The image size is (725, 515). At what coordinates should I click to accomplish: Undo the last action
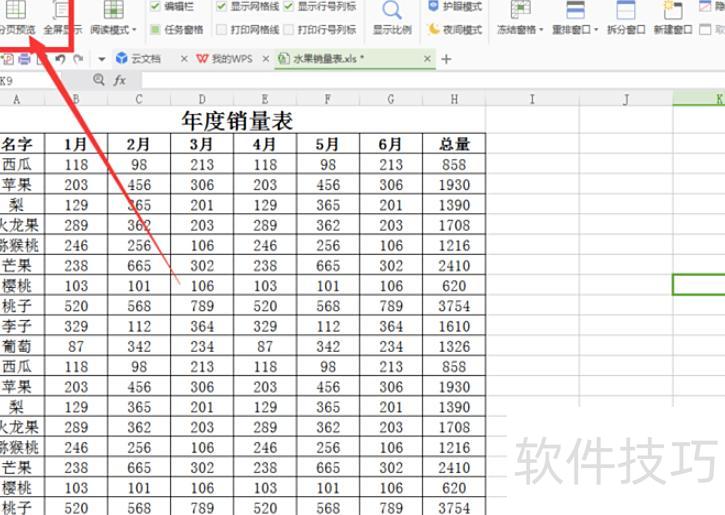(x=60, y=59)
